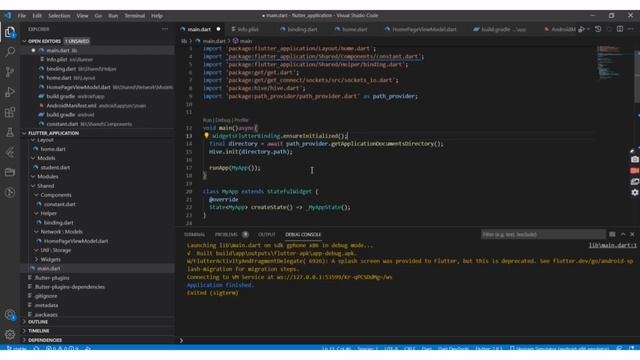This screenshot has width=640, height=360.
Task: Click the history/timeline icon in editor toolbar
Action: [x=598, y=29]
